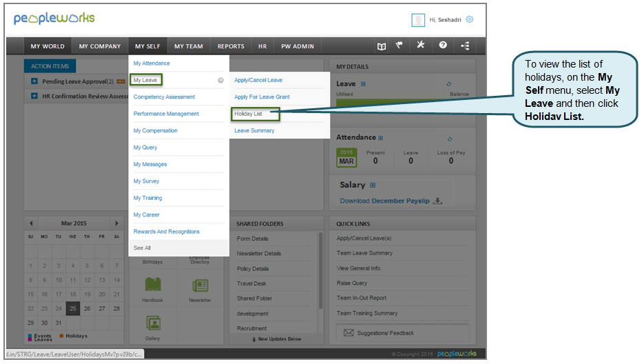Select Performance Management menu entry
This screenshot has height=364, width=644.
coord(166,114)
